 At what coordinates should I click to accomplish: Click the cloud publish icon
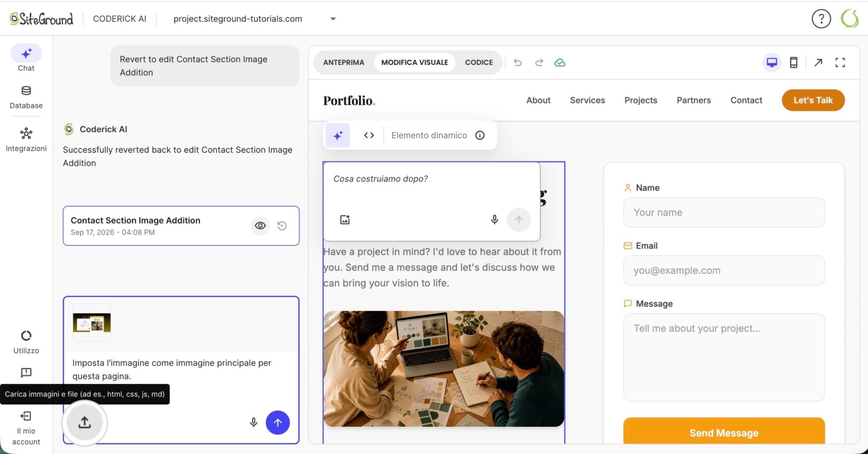coord(560,63)
